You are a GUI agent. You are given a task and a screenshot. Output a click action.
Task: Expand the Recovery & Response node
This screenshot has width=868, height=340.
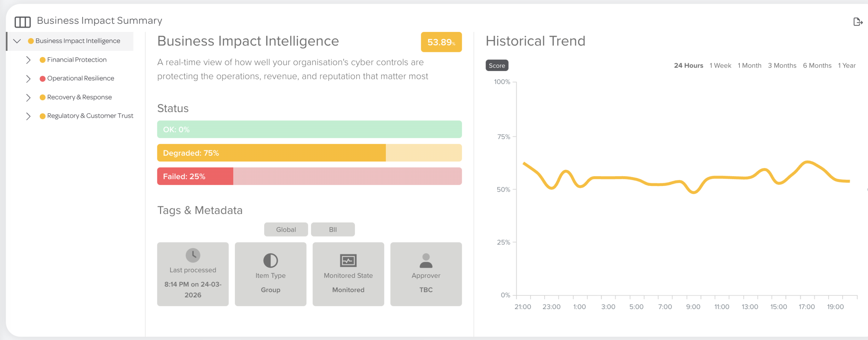tap(28, 98)
